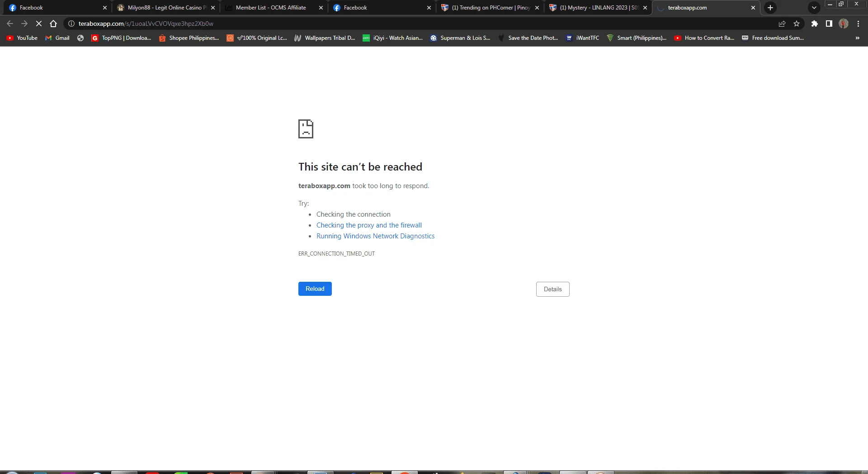Open the Home page icon
Viewport: 868px width, 474px height.
click(x=53, y=24)
